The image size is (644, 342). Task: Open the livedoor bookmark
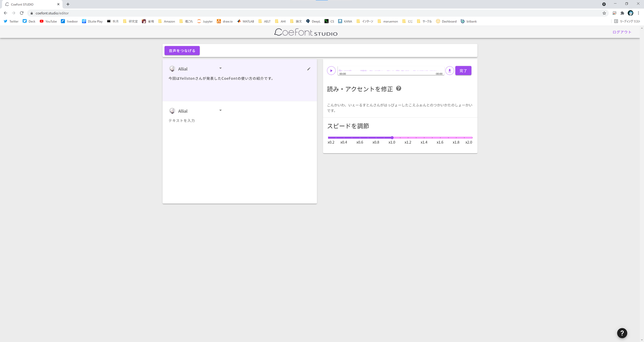tap(69, 21)
